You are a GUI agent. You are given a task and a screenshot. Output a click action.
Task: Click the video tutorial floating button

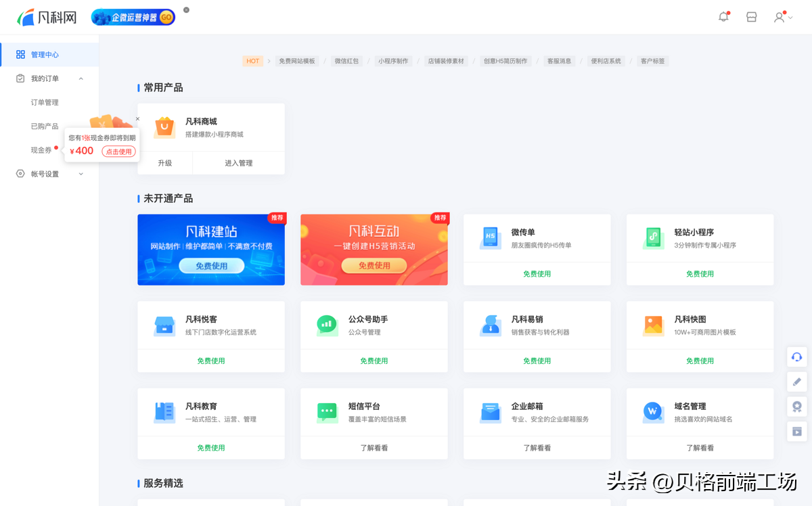[797, 432]
